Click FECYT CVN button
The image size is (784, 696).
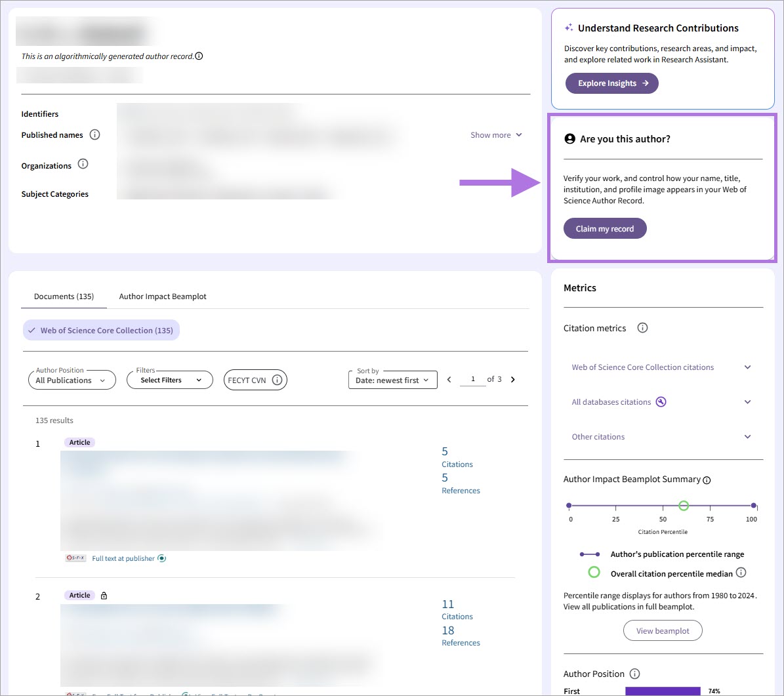[255, 380]
